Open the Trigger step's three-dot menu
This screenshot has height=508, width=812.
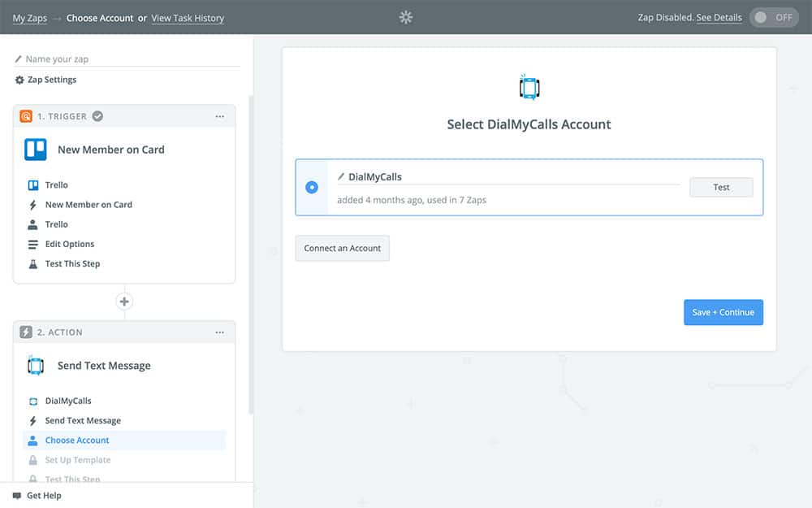(219, 116)
